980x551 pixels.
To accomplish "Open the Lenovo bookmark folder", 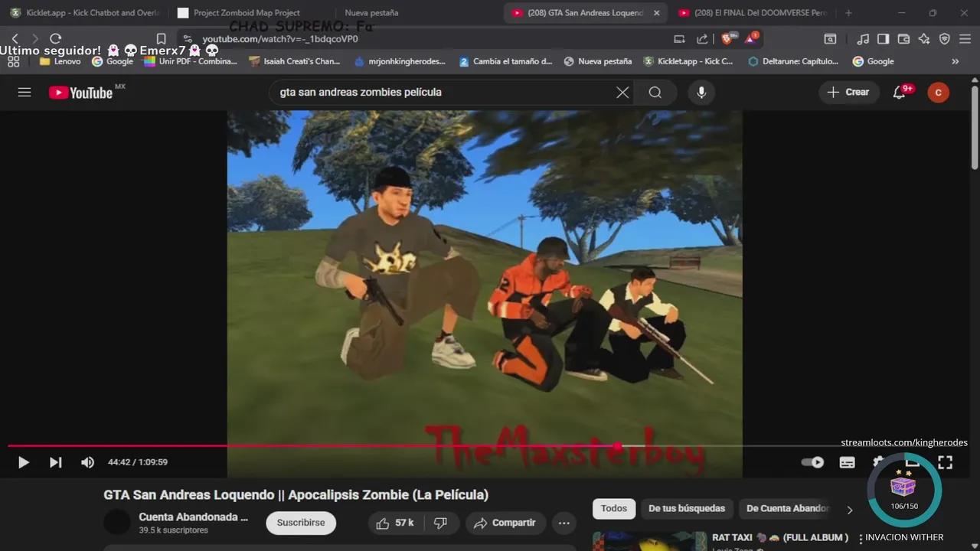I will (60, 61).
